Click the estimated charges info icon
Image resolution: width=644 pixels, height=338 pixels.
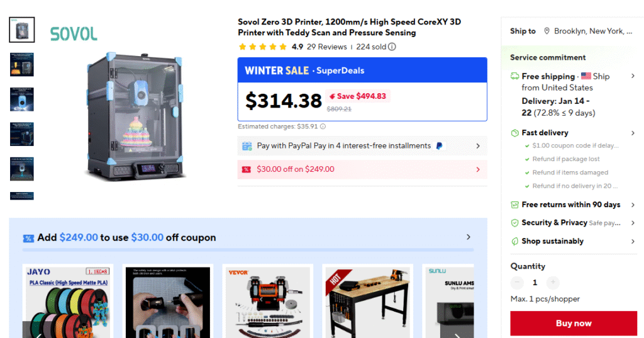click(323, 127)
